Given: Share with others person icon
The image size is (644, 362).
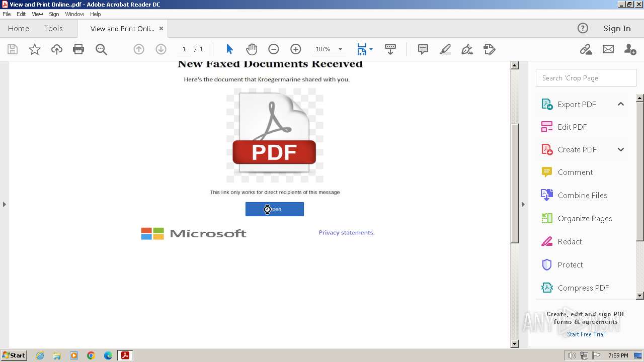Looking at the screenshot, I should point(630,49).
